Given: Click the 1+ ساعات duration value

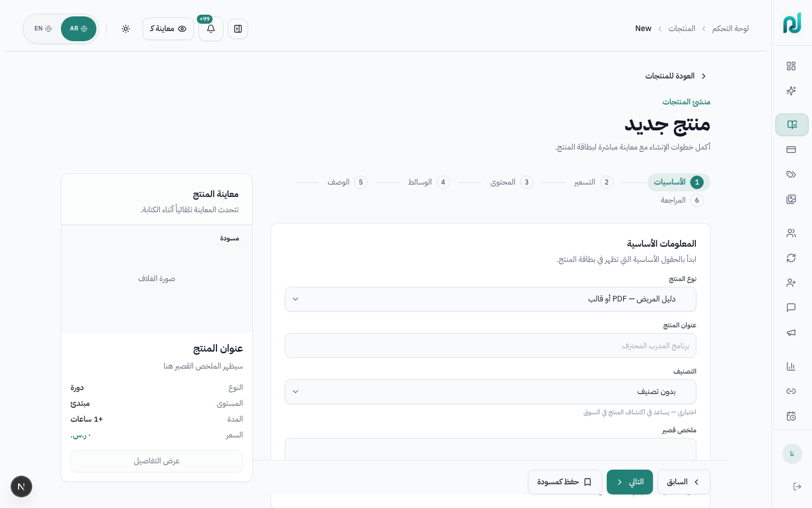Looking at the screenshot, I should tap(87, 419).
